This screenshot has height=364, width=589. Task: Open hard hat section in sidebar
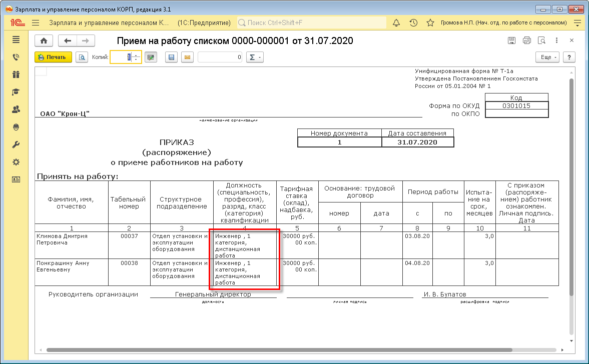click(x=16, y=127)
